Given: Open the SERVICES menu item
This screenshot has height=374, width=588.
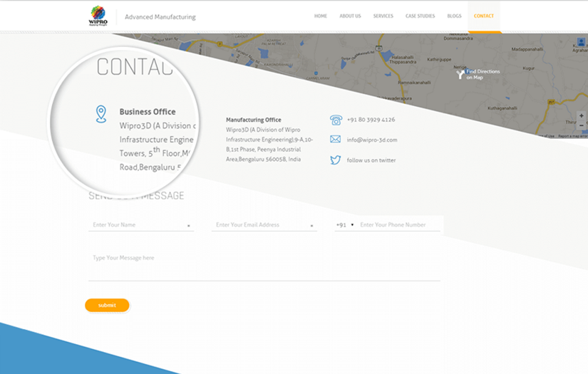Looking at the screenshot, I should (383, 16).
